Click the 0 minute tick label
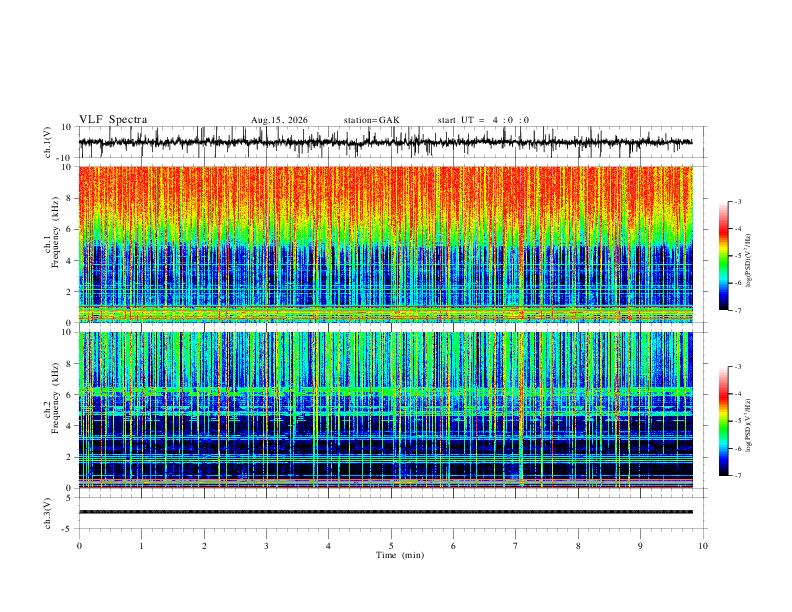The image size is (792, 612). (79, 546)
